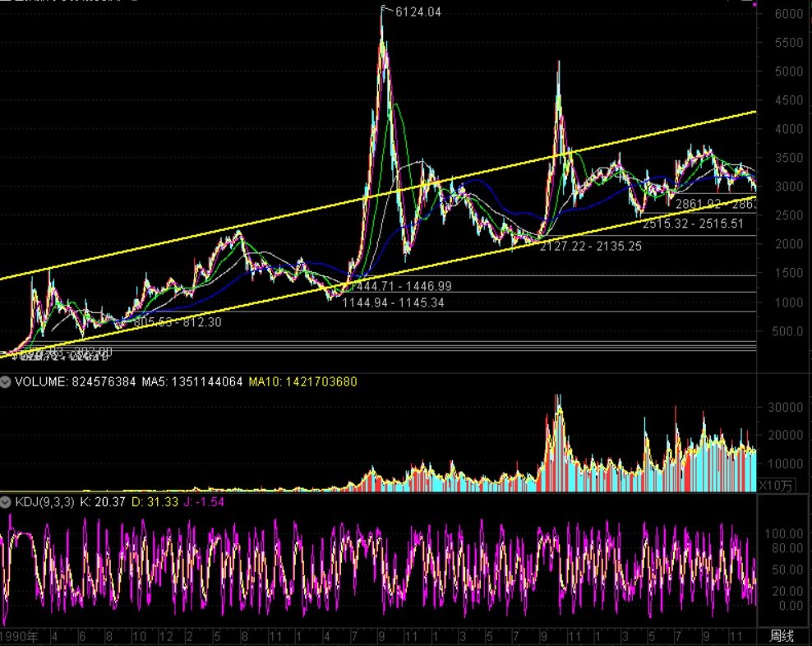Image resolution: width=812 pixels, height=646 pixels.
Task: Click the 100.00 KDJ axis label
Action: pyautogui.click(x=783, y=533)
